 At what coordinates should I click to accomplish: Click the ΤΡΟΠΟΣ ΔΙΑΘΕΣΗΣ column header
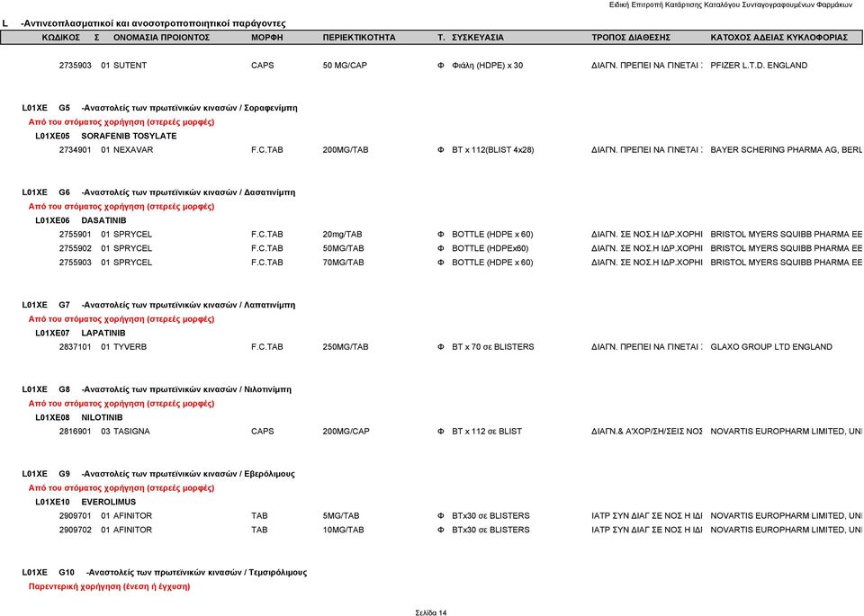(x=631, y=38)
